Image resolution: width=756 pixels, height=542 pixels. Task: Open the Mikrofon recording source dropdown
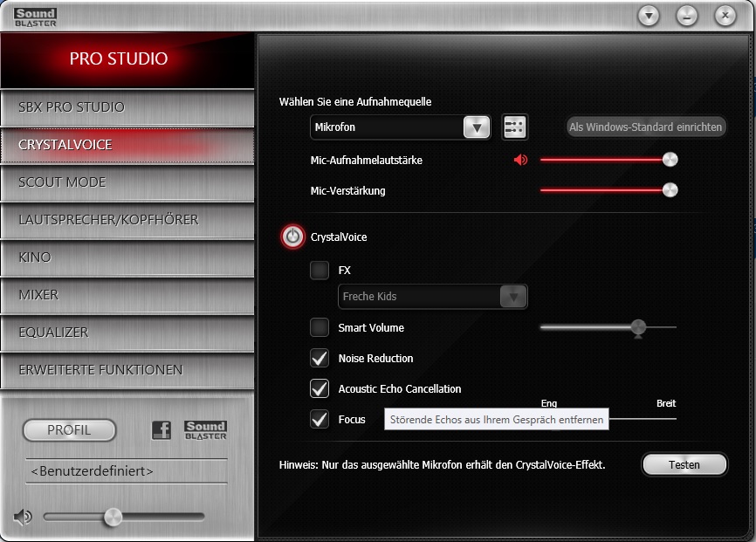click(400, 127)
